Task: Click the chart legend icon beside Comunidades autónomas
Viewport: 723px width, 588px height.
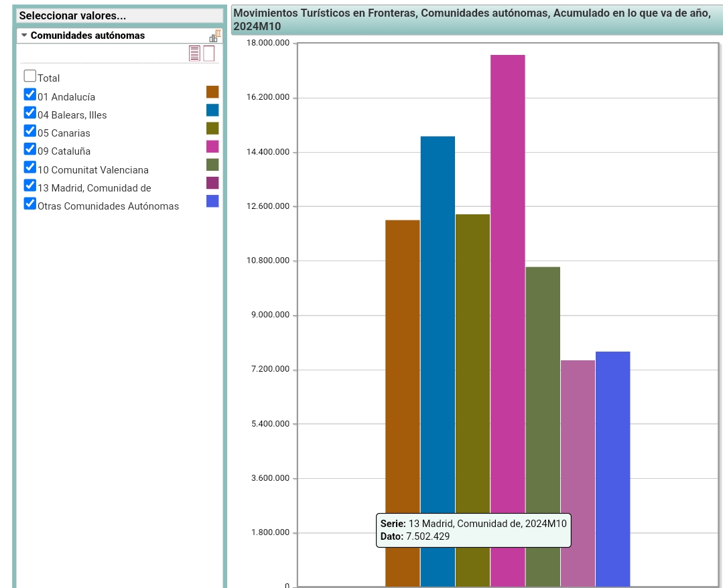Action: [x=215, y=36]
